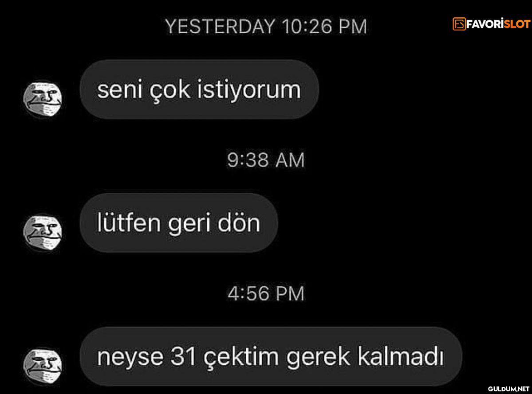532x394 pixels.
Task: Open the FAVORISLOT banner text
Action: click(491, 24)
